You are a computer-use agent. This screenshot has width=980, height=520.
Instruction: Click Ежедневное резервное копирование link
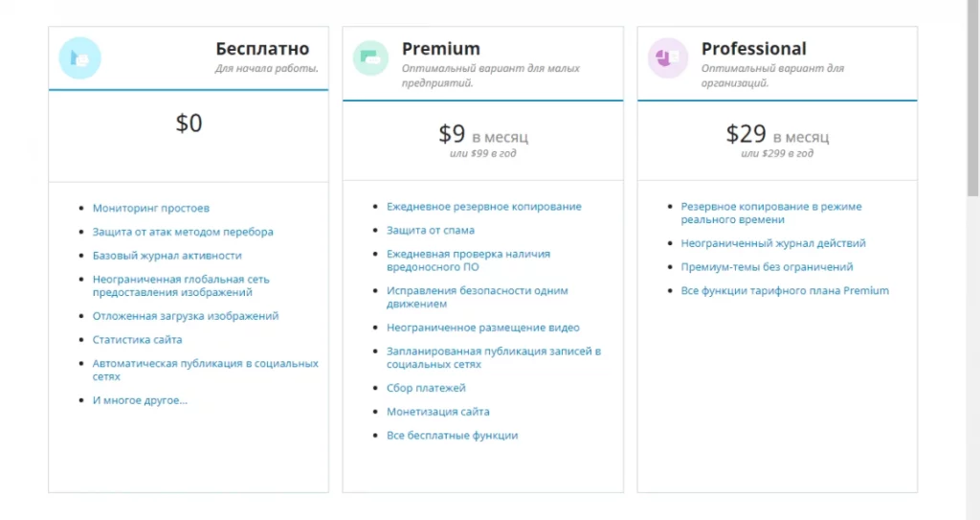click(x=483, y=207)
